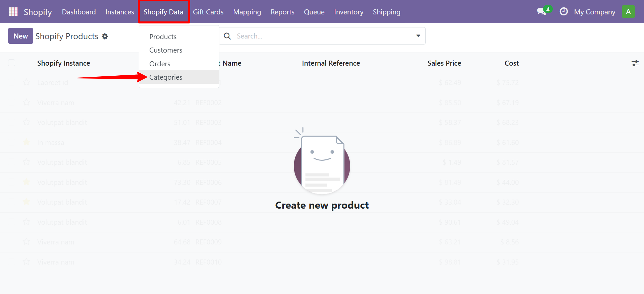
Task: Toggle the search options dropdown arrow
Action: tap(418, 36)
